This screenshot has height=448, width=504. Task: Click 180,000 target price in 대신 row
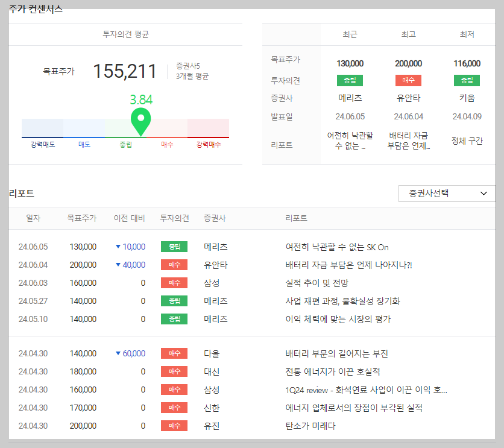(83, 371)
